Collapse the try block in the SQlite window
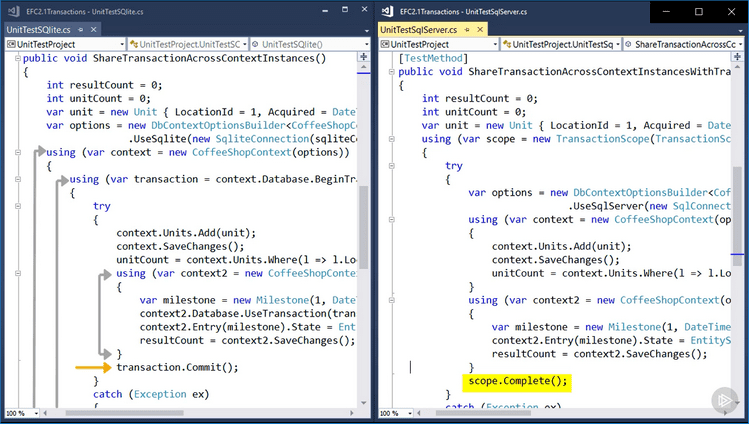Viewport: 749px width, 424px height. (18, 206)
